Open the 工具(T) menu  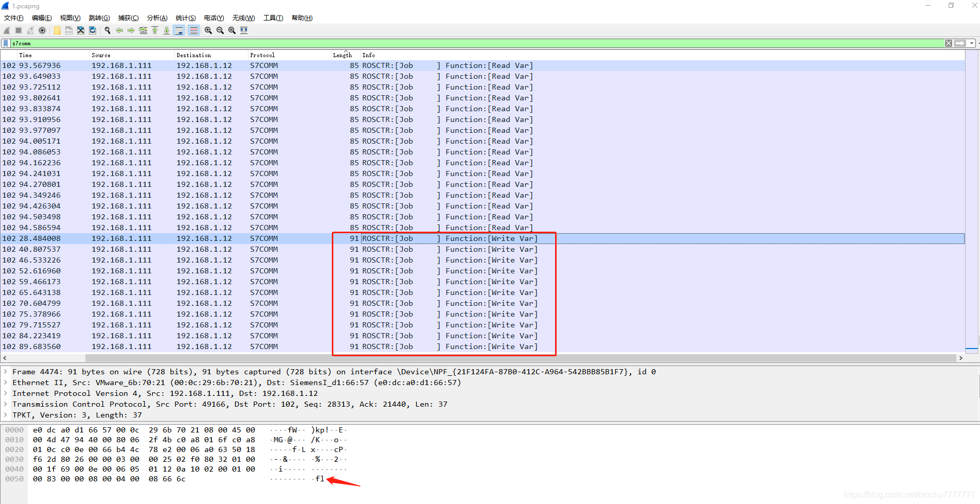(x=273, y=18)
